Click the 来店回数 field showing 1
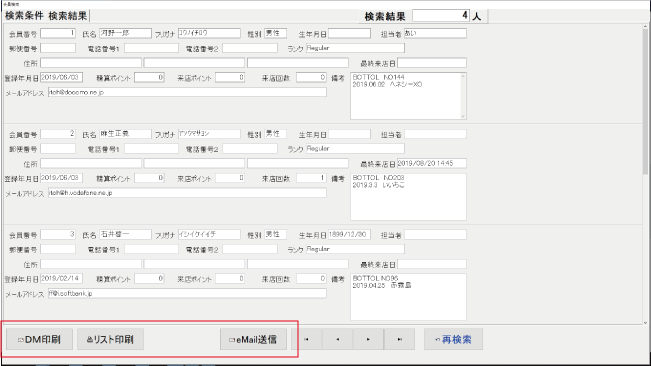This screenshot has width=651, height=366. 311,178
